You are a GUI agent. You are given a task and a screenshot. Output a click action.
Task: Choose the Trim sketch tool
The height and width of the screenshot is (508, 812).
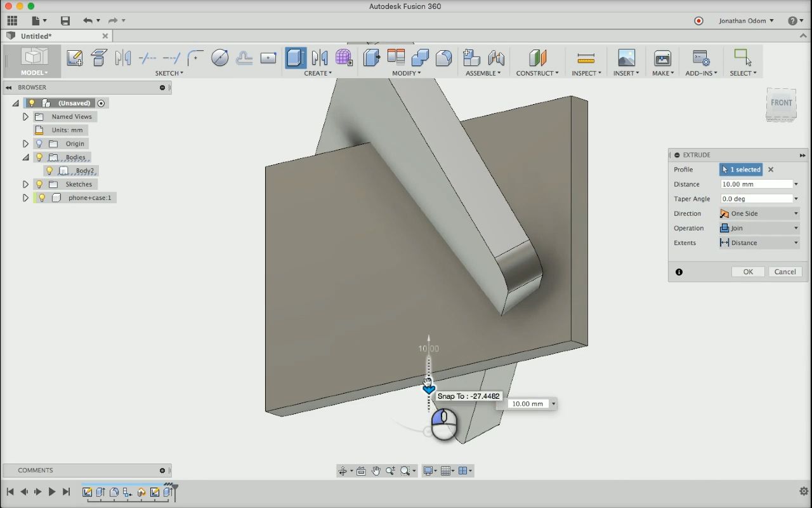tap(147, 58)
